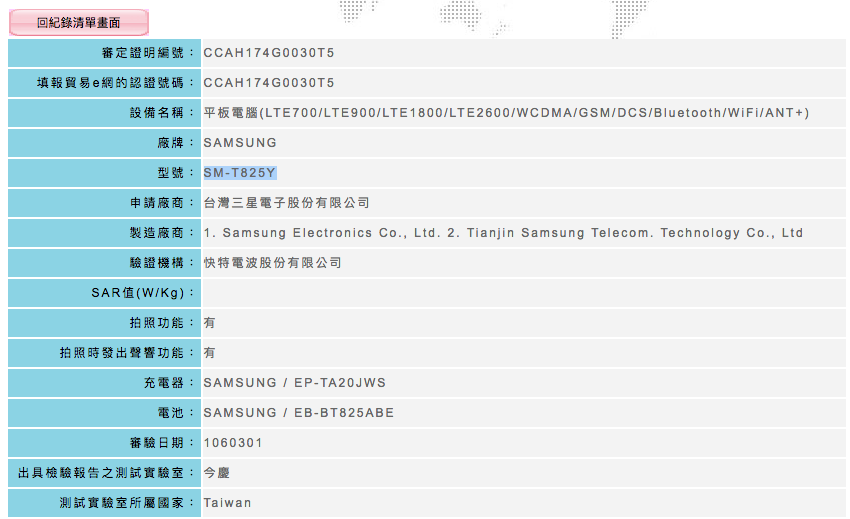Select the highlighted SM-T825Y model value
The width and height of the screenshot is (850, 519).
tap(240, 173)
